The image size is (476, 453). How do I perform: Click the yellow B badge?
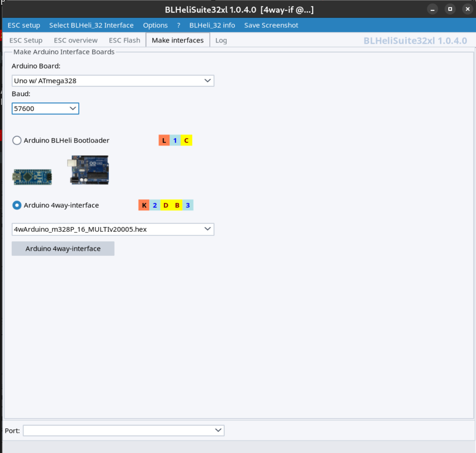tap(177, 205)
